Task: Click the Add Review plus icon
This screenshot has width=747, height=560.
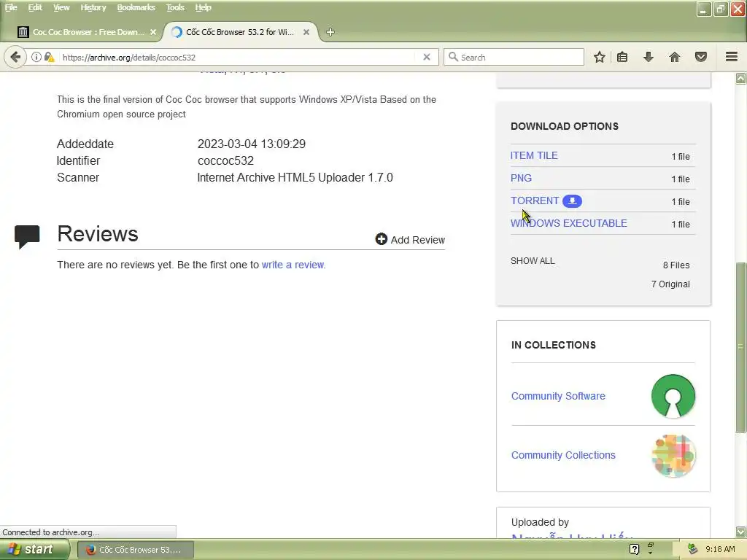Action: [x=381, y=239]
